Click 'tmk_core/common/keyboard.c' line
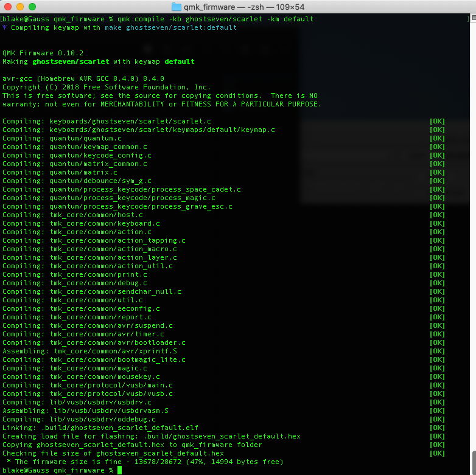The width and height of the screenshot is (476, 475). coord(81,223)
